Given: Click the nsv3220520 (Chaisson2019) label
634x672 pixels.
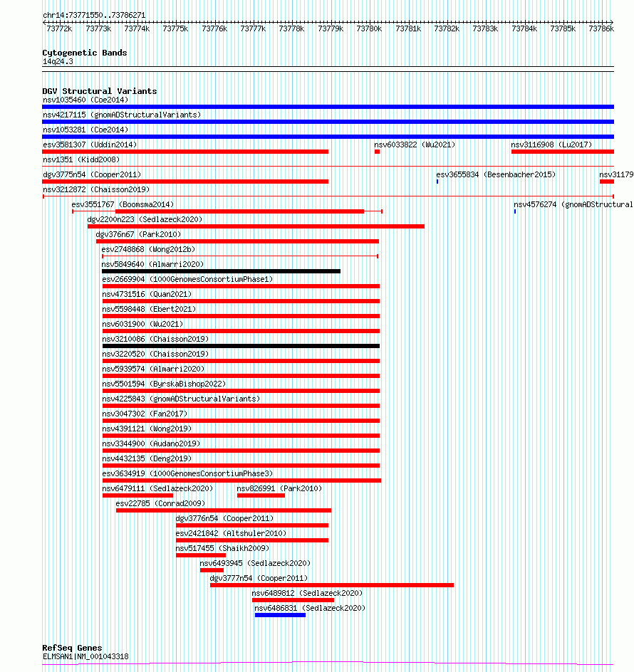Looking at the screenshot, I should (155, 354).
